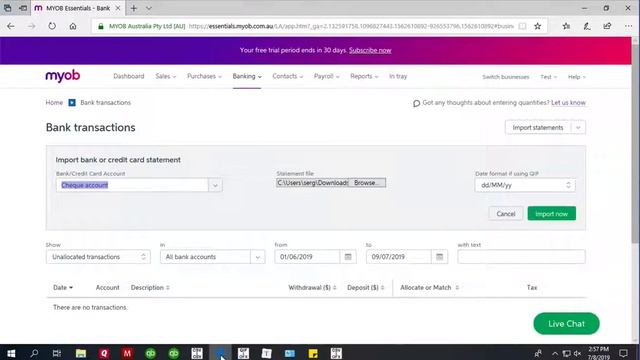Click the Cheque account field

point(132,185)
